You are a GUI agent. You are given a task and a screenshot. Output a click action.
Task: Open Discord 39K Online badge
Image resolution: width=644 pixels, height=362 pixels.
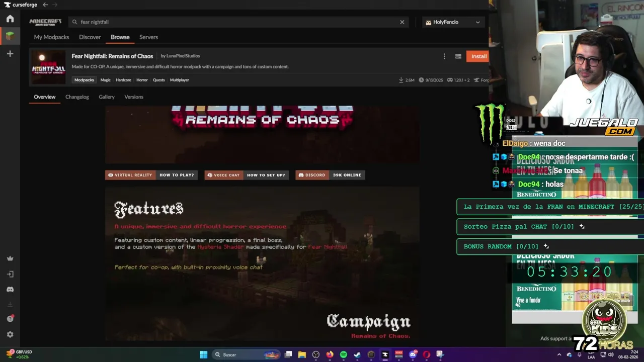tap(330, 175)
